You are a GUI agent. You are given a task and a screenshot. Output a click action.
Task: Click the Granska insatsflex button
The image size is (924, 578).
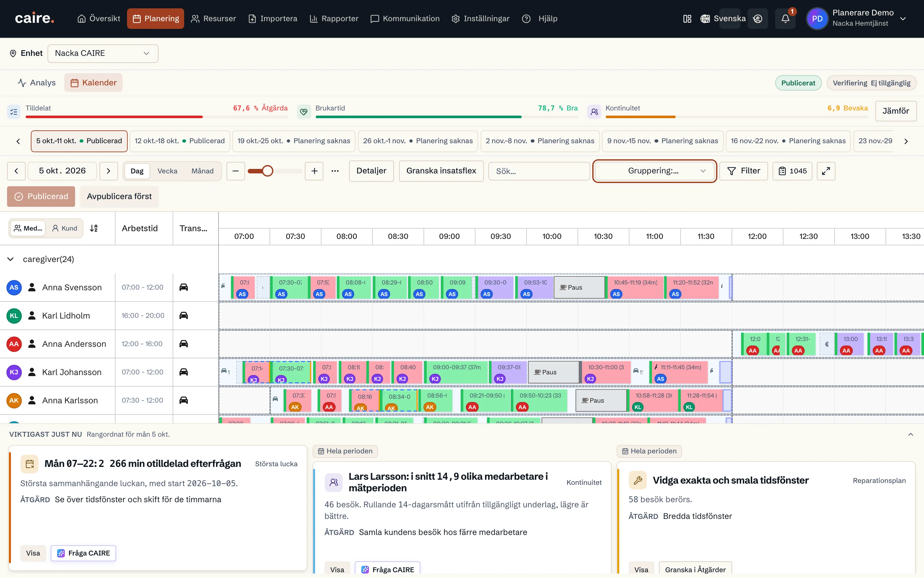click(441, 171)
